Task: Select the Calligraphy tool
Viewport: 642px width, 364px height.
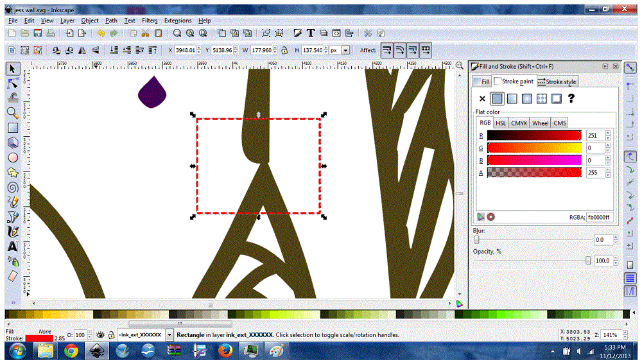Action: (x=13, y=232)
